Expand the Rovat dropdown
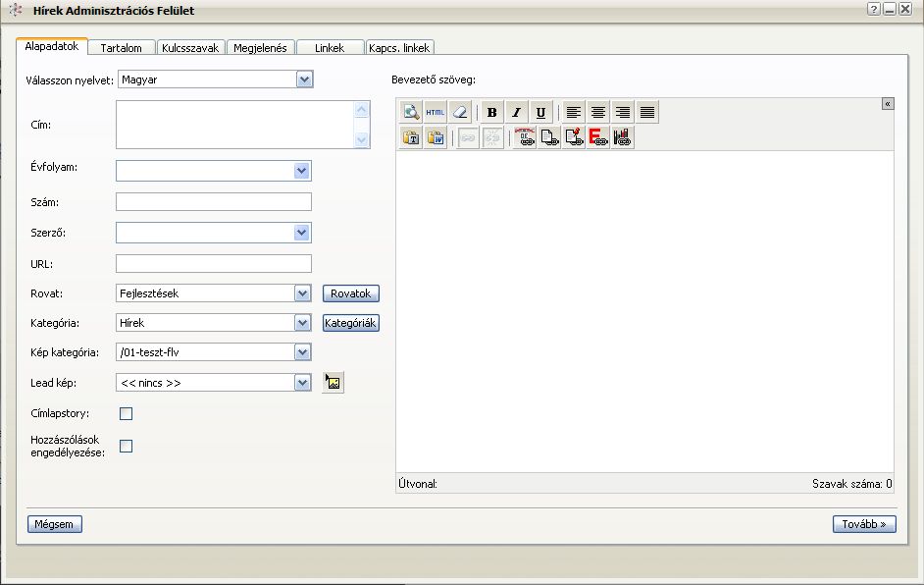The image size is (924, 585). click(x=302, y=293)
